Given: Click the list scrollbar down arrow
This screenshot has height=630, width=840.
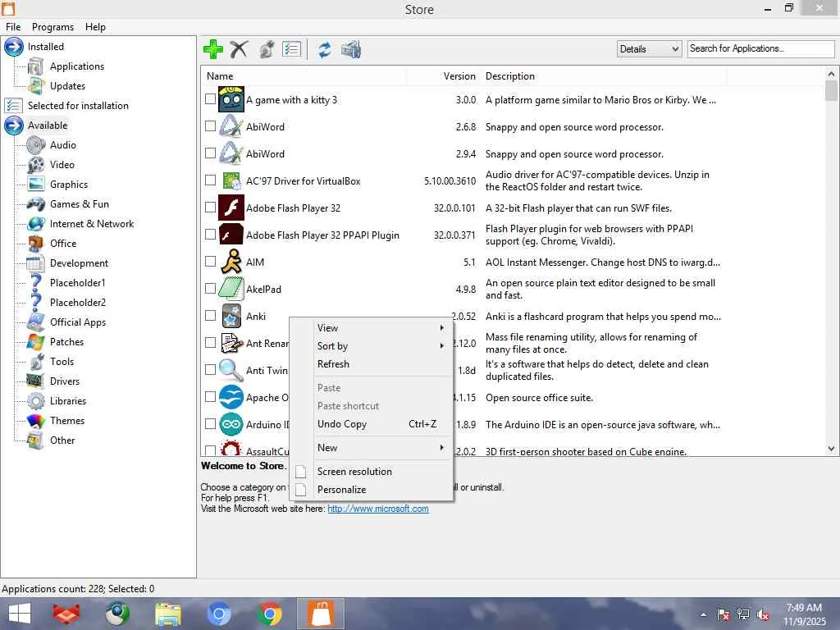Looking at the screenshot, I should click(831, 449).
